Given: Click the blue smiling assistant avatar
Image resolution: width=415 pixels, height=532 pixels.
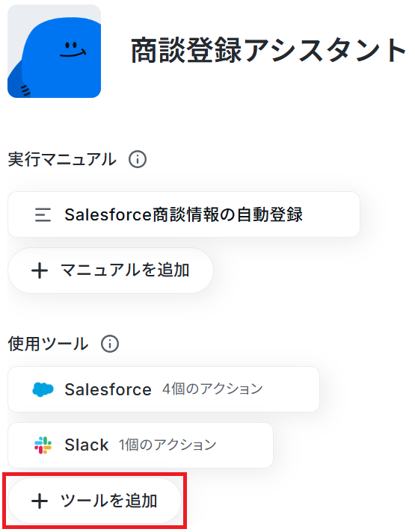Looking at the screenshot, I should point(54,52).
